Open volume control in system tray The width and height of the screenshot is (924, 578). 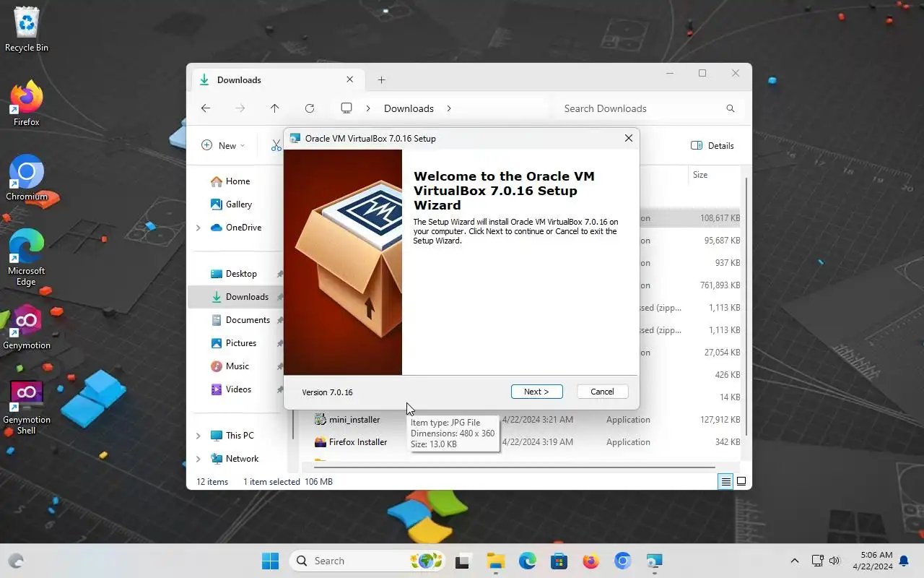[835, 561]
